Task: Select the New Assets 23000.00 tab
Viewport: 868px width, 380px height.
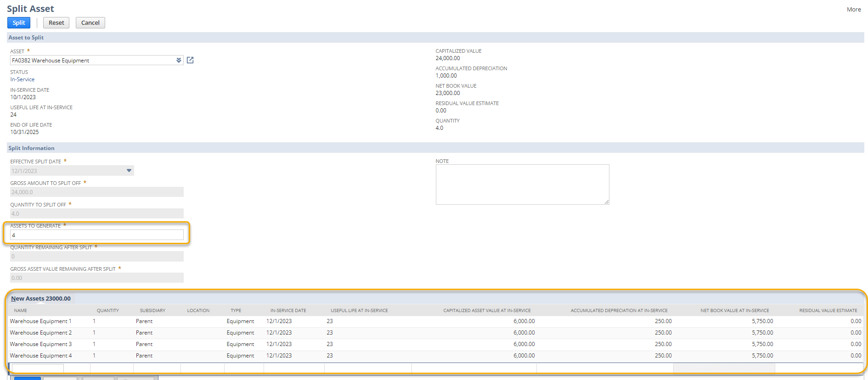Action: click(41, 298)
